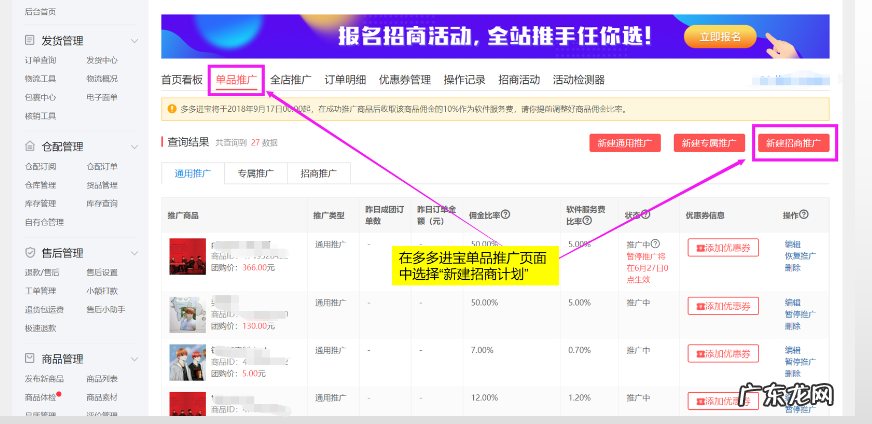Click 删除 in the 366.00元 row
Viewport: 872px width, 424px height.
click(792, 268)
